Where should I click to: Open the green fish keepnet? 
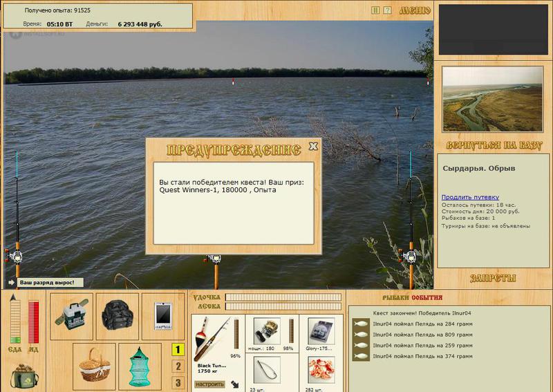tap(140, 367)
